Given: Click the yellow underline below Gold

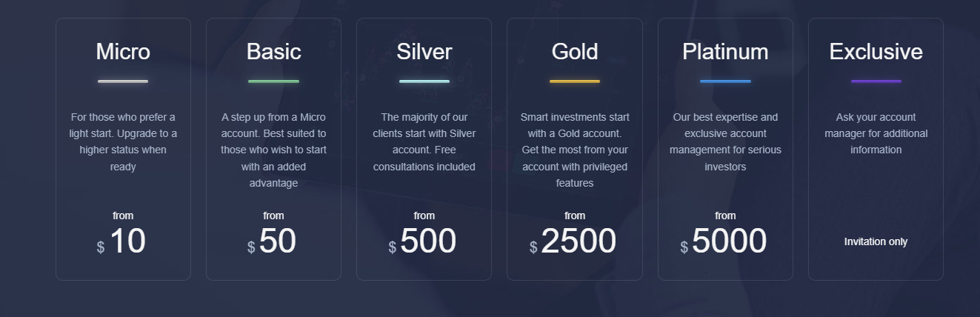Looking at the screenshot, I should pos(575,81).
